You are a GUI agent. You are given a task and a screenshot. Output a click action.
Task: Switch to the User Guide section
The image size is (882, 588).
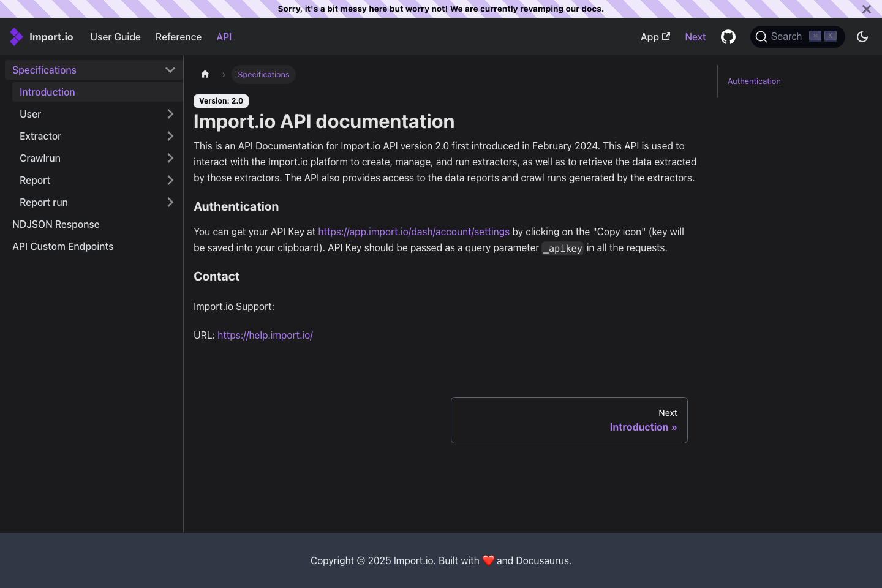click(x=115, y=37)
